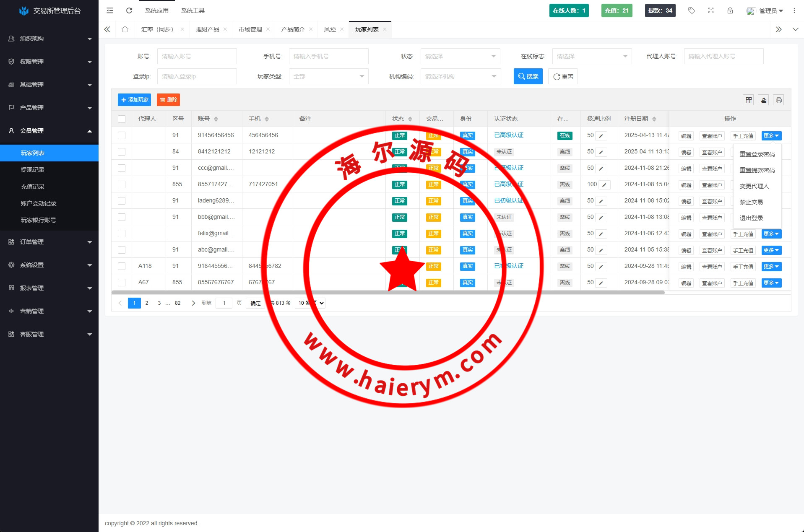Go to the home tab icon
This screenshot has width=804, height=532.
[125, 29]
